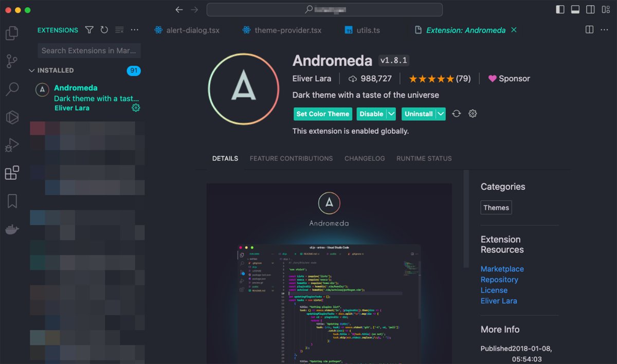The image size is (617, 364).
Task: Select Andromeda in the installed list
Action: click(x=86, y=98)
